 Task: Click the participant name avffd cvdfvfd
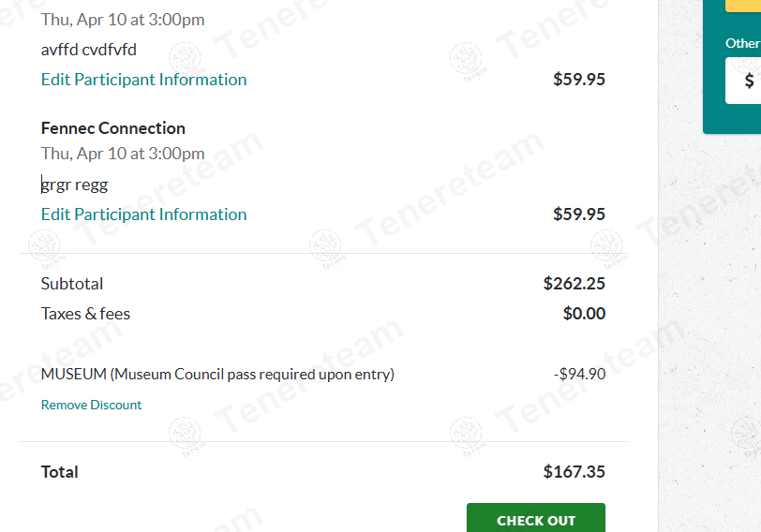[88, 50]
